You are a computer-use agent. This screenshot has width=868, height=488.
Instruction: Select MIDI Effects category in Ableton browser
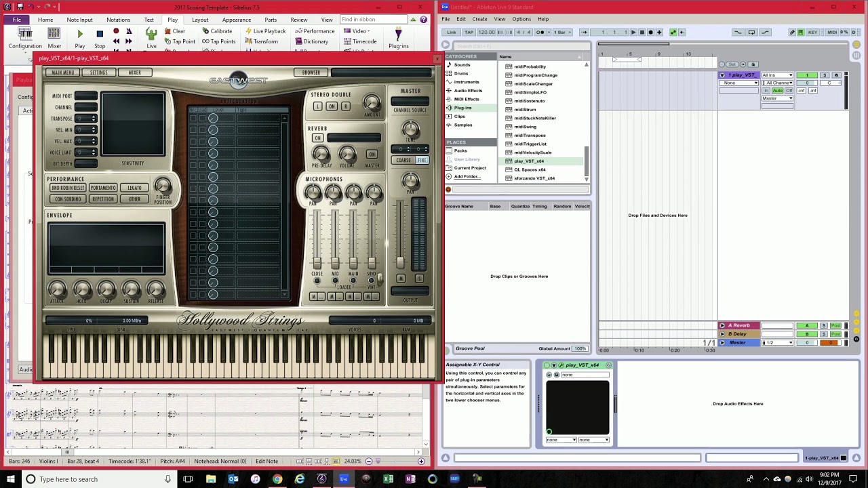pyautogui.click(x=467, y=100)
